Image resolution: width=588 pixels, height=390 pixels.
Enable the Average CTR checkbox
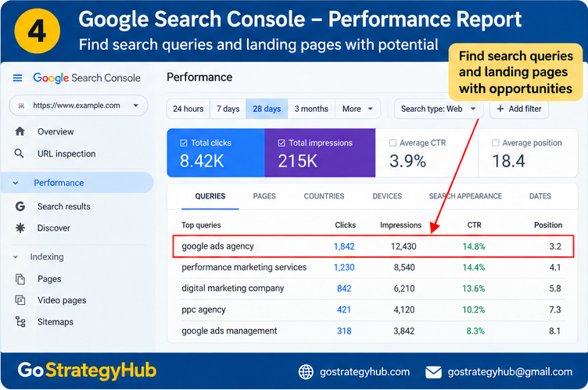[x=393, y=143]
